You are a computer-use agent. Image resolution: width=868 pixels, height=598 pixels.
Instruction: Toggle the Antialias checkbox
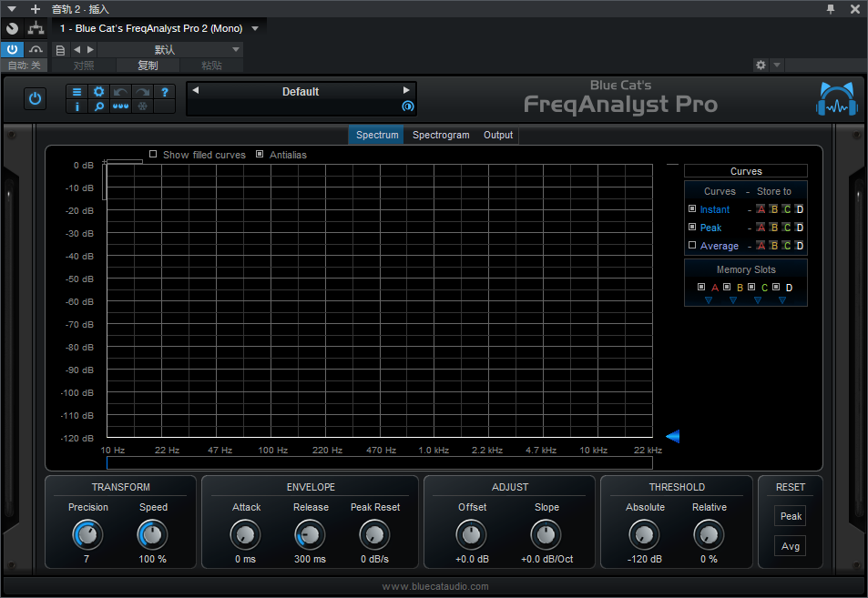click(260, 155)
